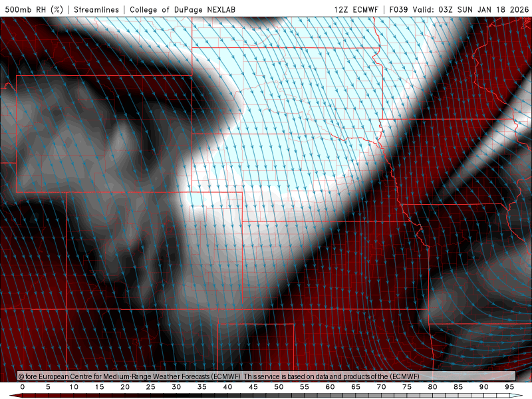This screenshot has height=399, width=532.
Task: Click the "5" value on RH scale
Action: [48, 387]
